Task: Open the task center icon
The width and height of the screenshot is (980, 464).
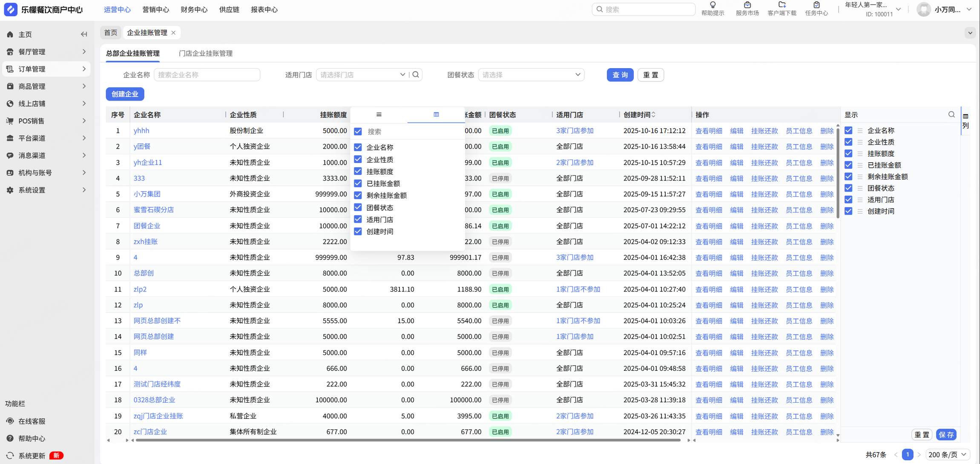Action: tap(816, 5)
